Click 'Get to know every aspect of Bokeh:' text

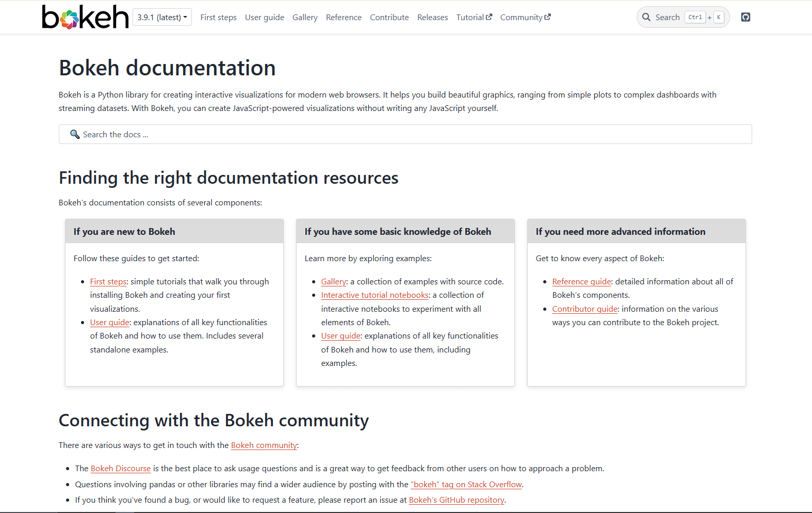600,259
